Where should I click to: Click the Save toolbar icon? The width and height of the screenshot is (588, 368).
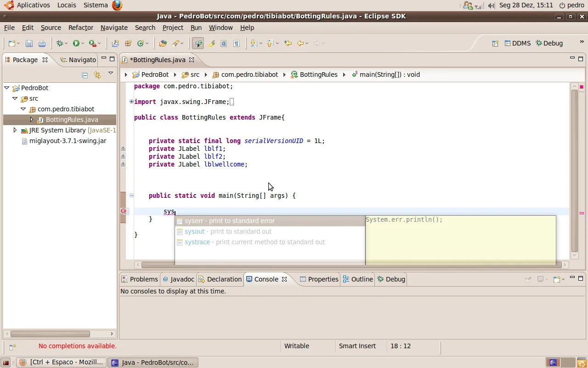pos(29,43)
